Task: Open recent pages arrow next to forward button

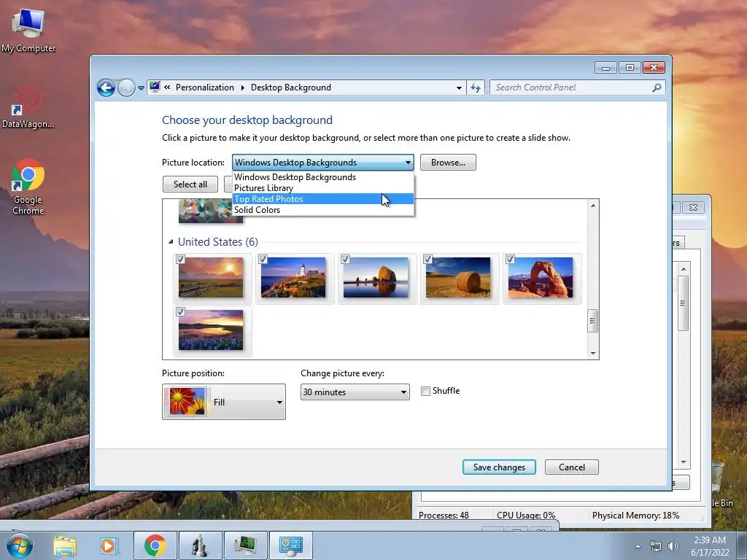Action: click(141, 88)
